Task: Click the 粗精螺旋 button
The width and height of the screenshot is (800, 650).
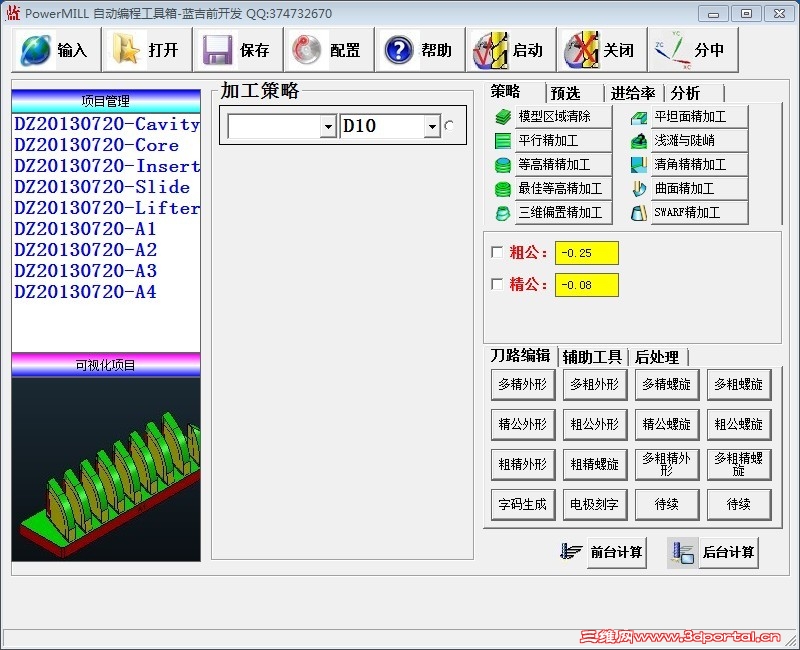Action: click(594, 465)
